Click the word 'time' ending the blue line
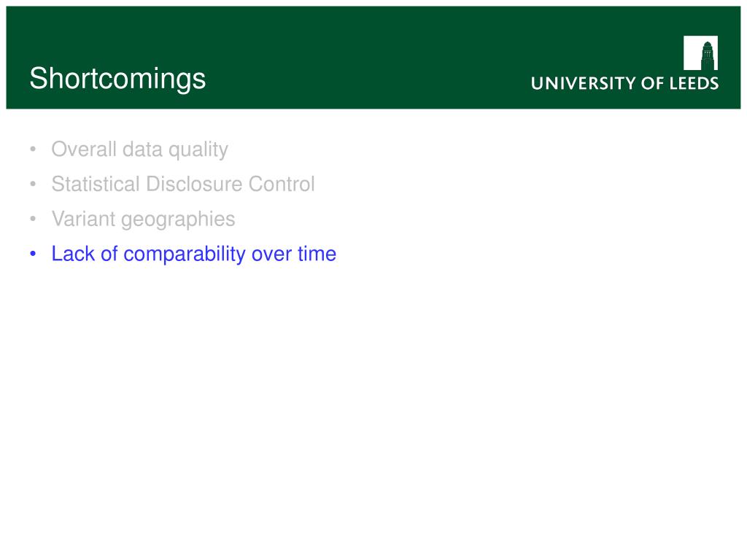 tap(317, 254)
